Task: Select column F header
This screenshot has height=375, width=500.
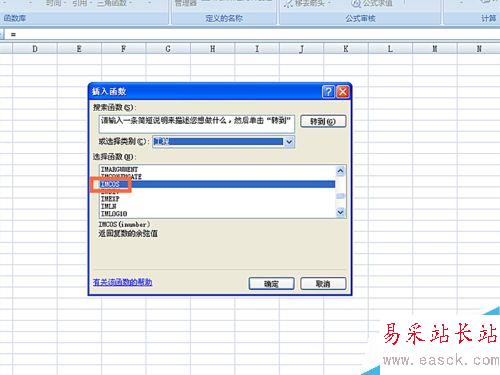Action: click(x=124, y=49)
